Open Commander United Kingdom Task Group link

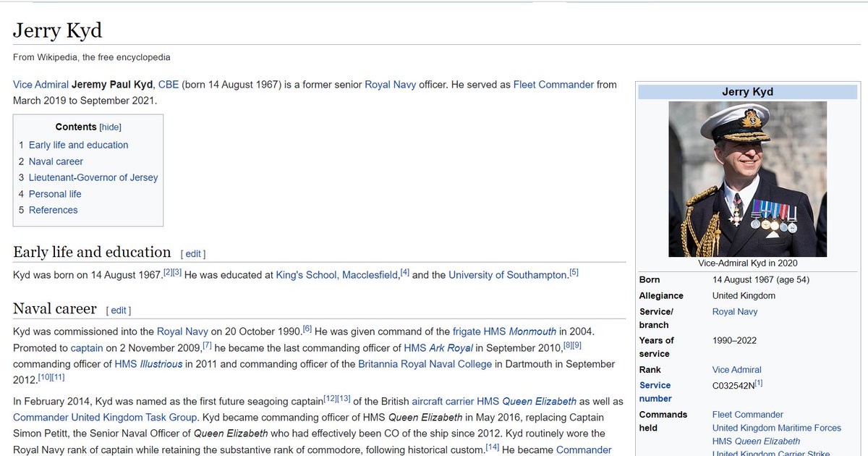click(x=106, y=418)
